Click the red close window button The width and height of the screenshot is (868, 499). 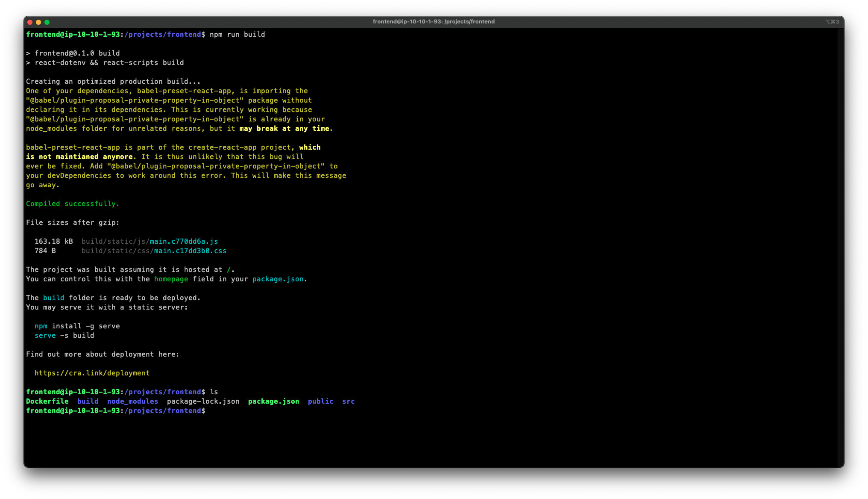pyautogui.click(x=30, y=22)
